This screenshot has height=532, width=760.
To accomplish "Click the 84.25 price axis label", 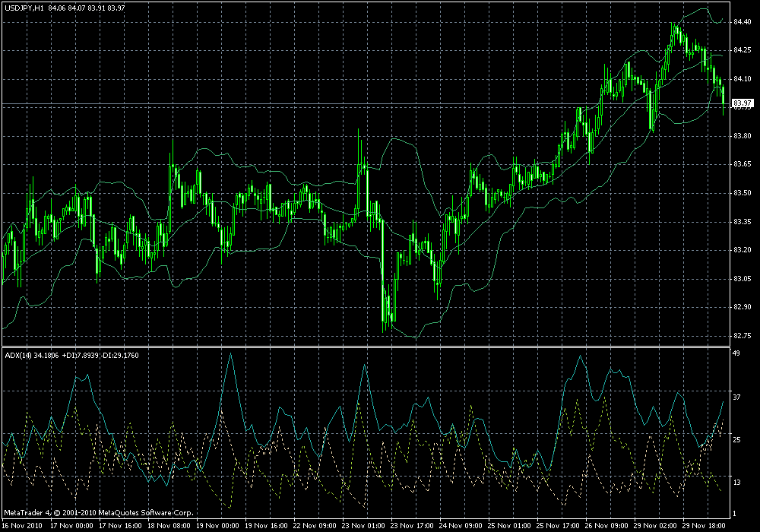I will 743,50.
